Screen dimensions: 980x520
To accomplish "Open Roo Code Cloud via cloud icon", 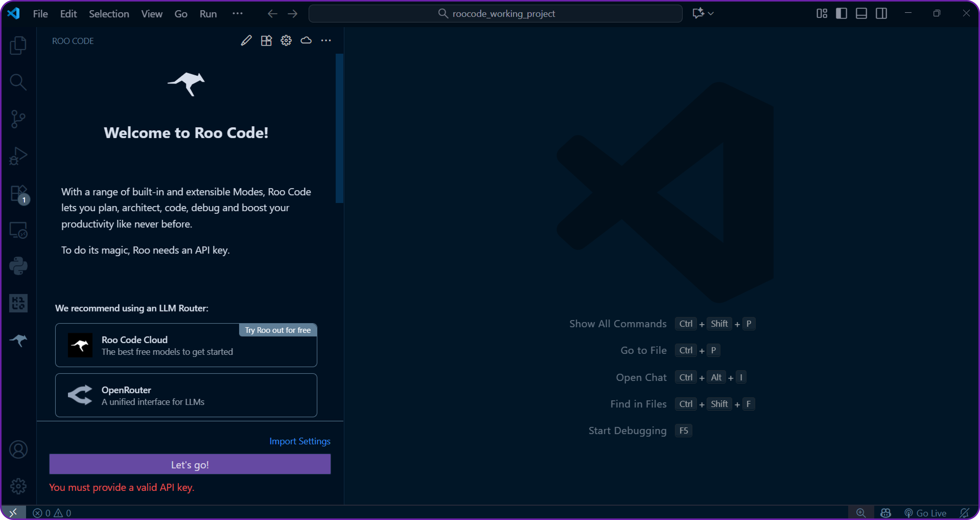I will (306, 40).
